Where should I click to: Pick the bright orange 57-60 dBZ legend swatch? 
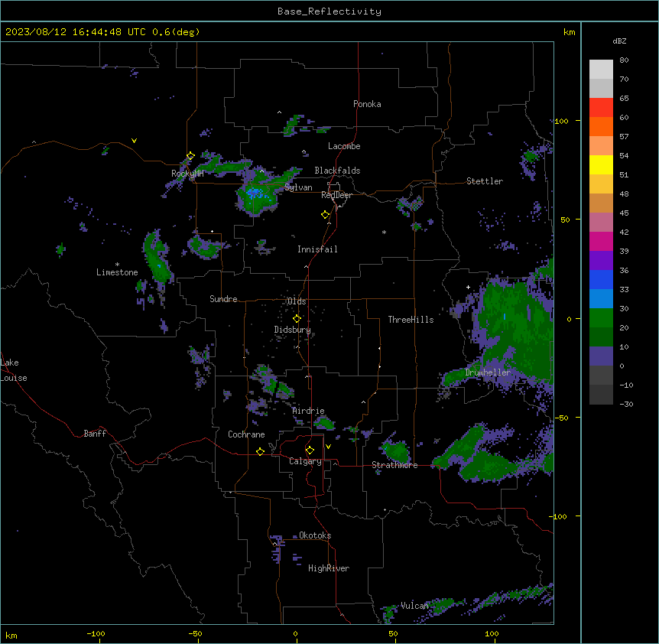601,126
